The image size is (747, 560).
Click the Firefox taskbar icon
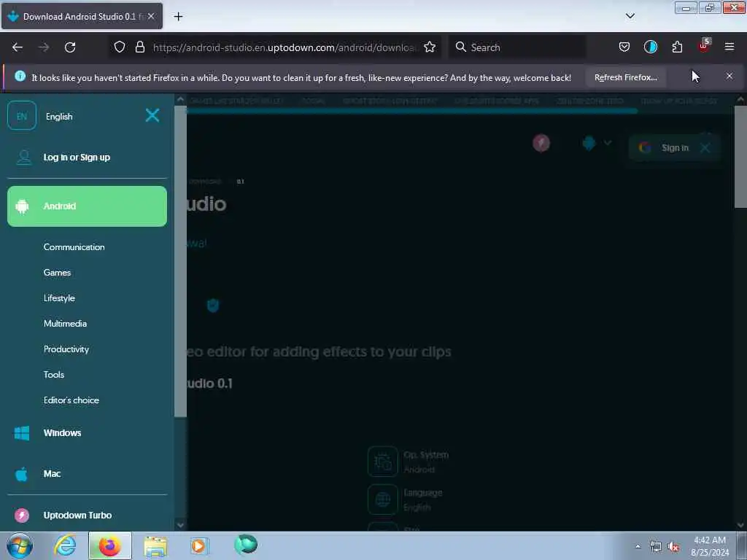tap(110, 545)
